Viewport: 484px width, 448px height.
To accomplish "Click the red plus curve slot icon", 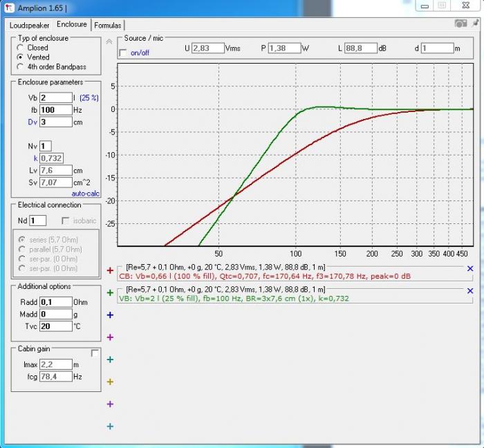I will 110,270.
